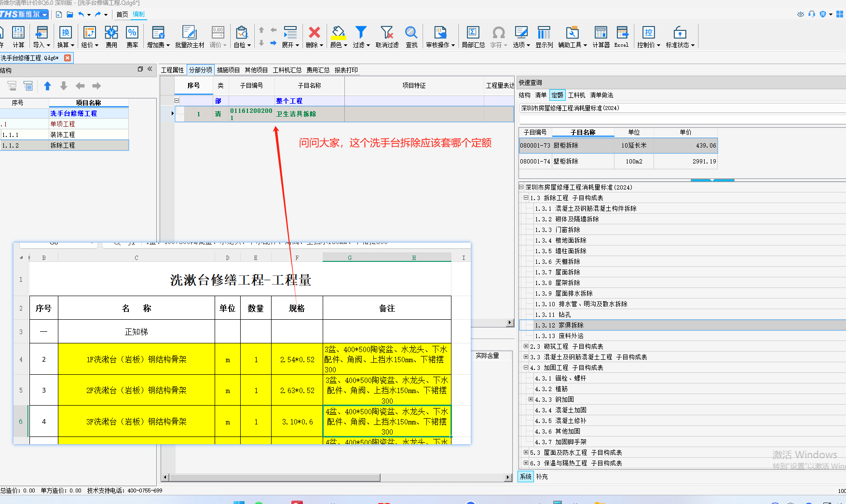Close the 洗手台修缮工程.Qdg6 document tab
This screenshot has width=846, height=504.
click(68, 58)
